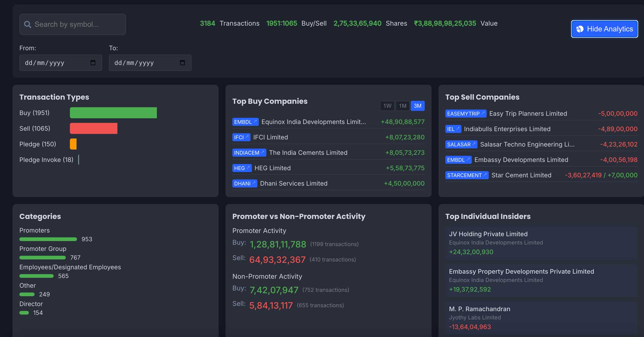The height and width of the screenshot is (337, 644).
Task: Open the From date calendar picker icon
Action: click(93, 63)
